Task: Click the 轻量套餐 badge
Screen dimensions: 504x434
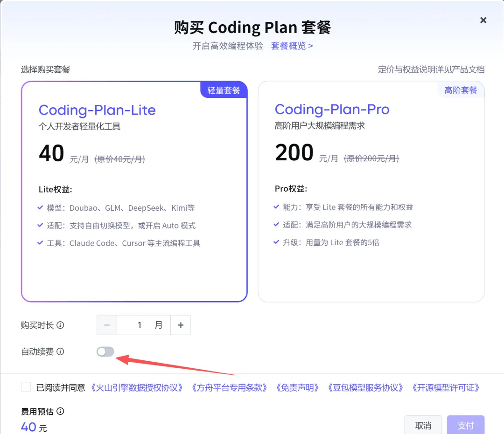Action: click(224, 90)
